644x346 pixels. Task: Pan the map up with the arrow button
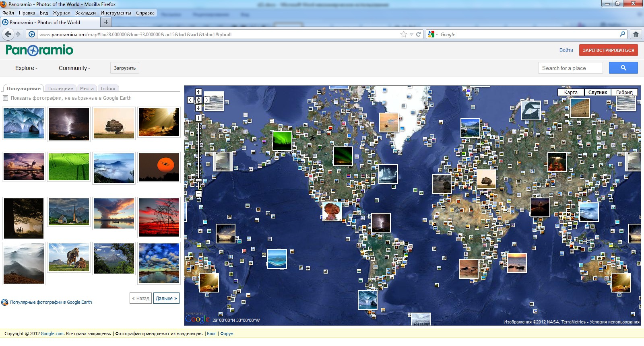(x=198, y=92)
